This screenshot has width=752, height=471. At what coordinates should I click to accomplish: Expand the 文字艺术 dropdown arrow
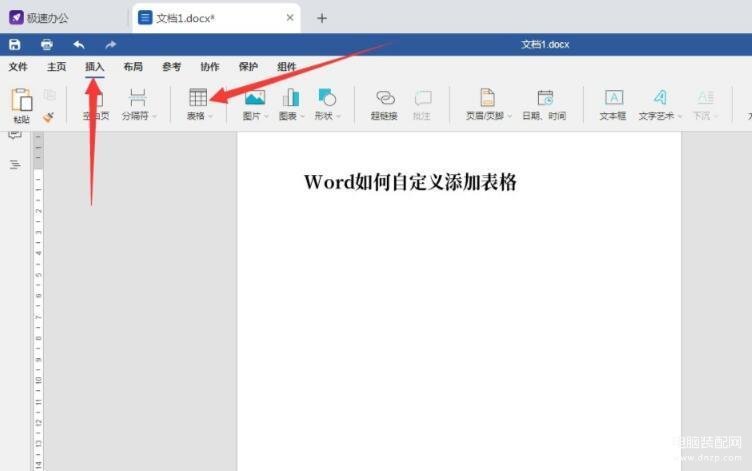(680, 117)
